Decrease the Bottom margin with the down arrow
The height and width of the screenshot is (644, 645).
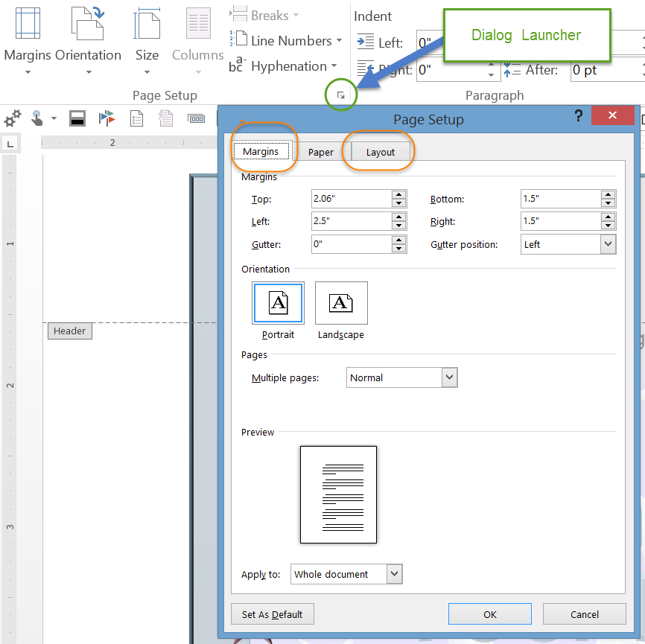click(x=608, y=203)
